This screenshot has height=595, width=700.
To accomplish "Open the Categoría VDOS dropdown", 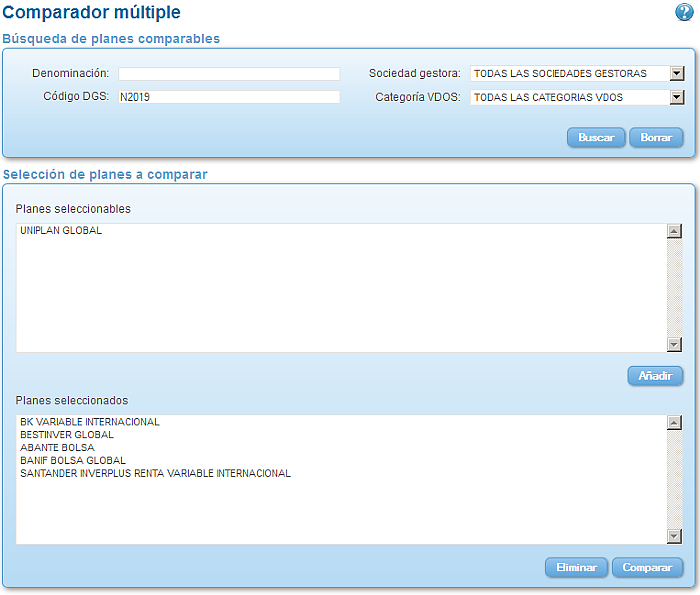I will pyautogui.click(x=577, y=97).
